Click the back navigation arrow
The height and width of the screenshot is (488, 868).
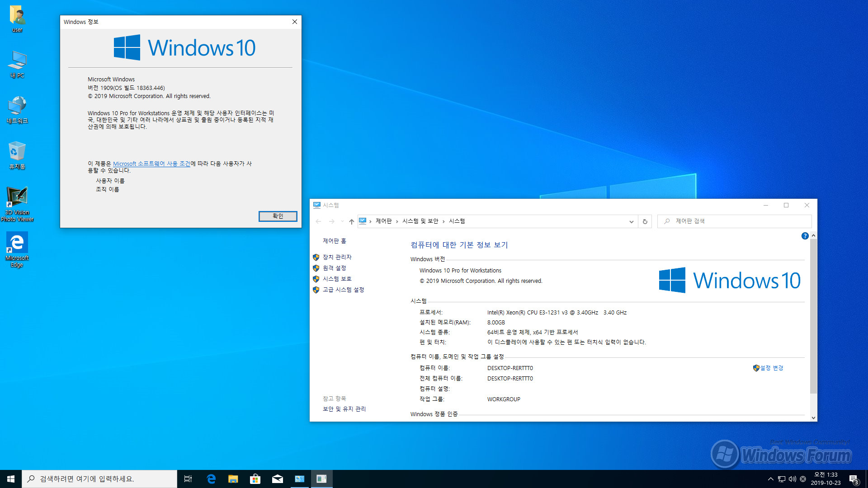point(318,221)
